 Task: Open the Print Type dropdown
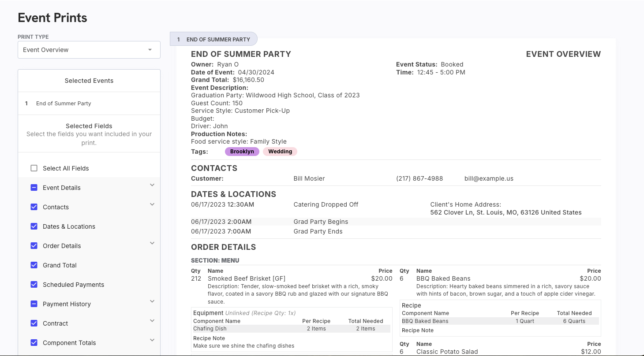click(89, 50)
